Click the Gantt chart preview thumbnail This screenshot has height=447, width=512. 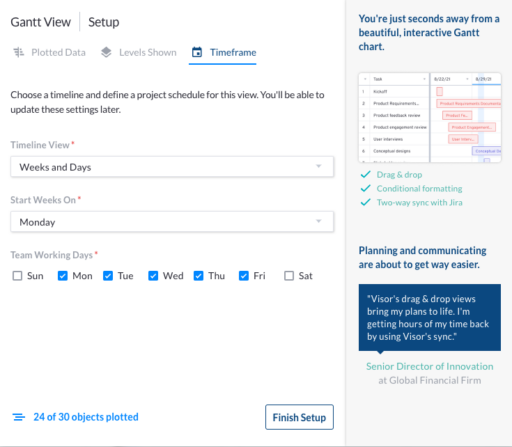click(x=430, y=118)
